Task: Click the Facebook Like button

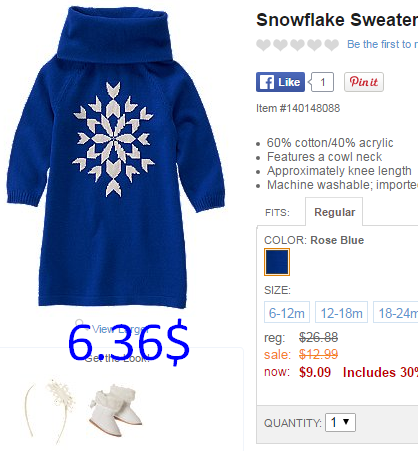Action: 280,82
